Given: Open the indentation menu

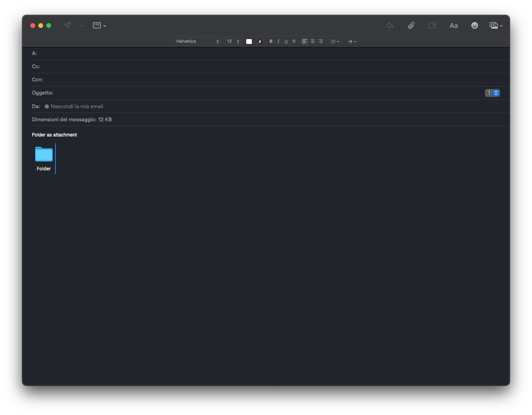Looking at the screenshot, I should coord(352,41).
